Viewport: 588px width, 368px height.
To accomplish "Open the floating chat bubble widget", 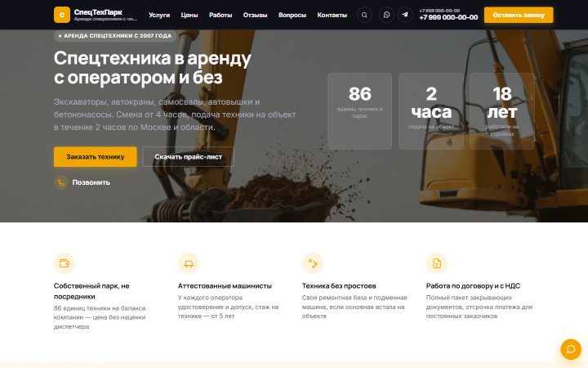I will pos(571,349).
